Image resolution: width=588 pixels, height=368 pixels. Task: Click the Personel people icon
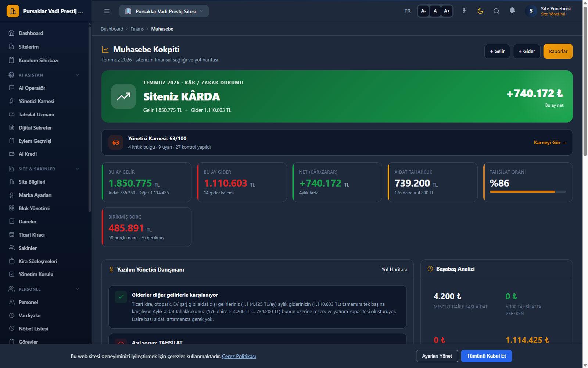(12, 302)
